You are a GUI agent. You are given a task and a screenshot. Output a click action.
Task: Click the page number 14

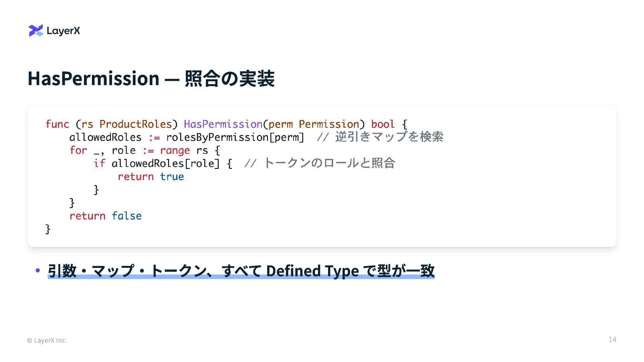[x=612, y=340]
